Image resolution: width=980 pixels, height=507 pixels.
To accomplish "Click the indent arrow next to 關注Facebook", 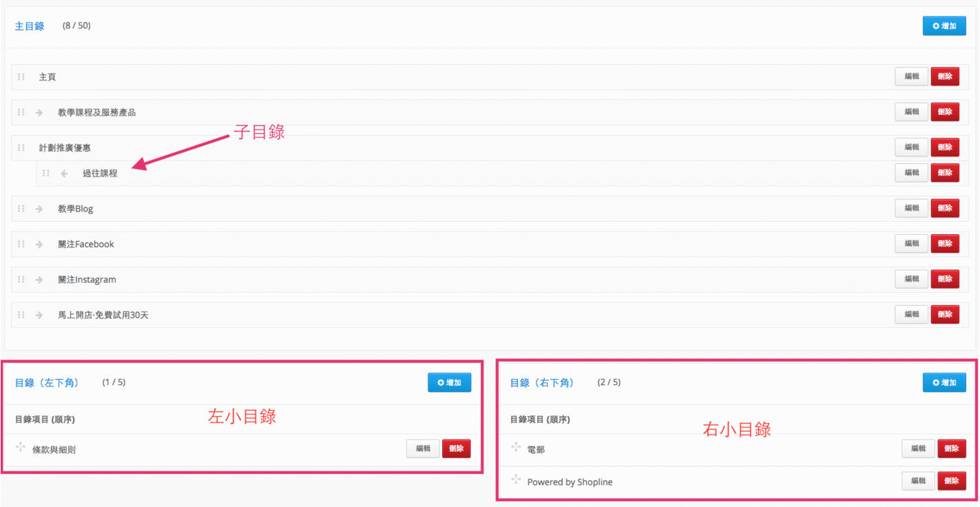I will tap(39, 244).
